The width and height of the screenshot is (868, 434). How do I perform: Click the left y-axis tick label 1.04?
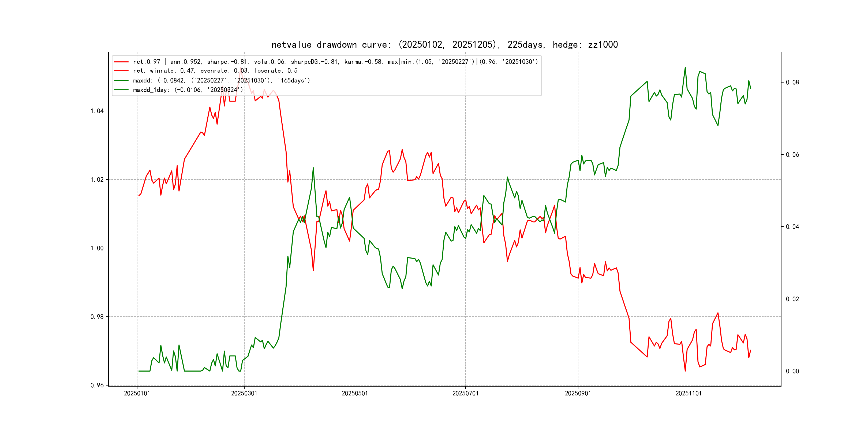coord(97,111)
